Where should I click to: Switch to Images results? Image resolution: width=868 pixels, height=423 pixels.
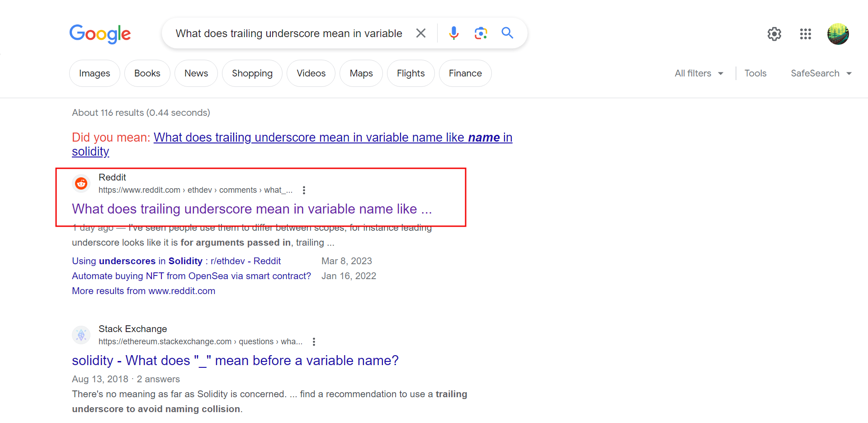coord(94,73)
